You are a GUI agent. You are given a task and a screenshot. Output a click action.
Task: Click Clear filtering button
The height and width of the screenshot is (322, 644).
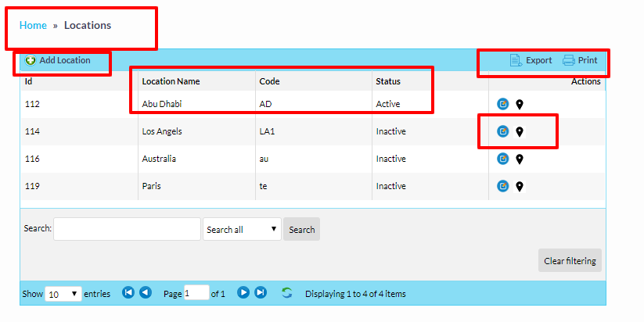570,260
